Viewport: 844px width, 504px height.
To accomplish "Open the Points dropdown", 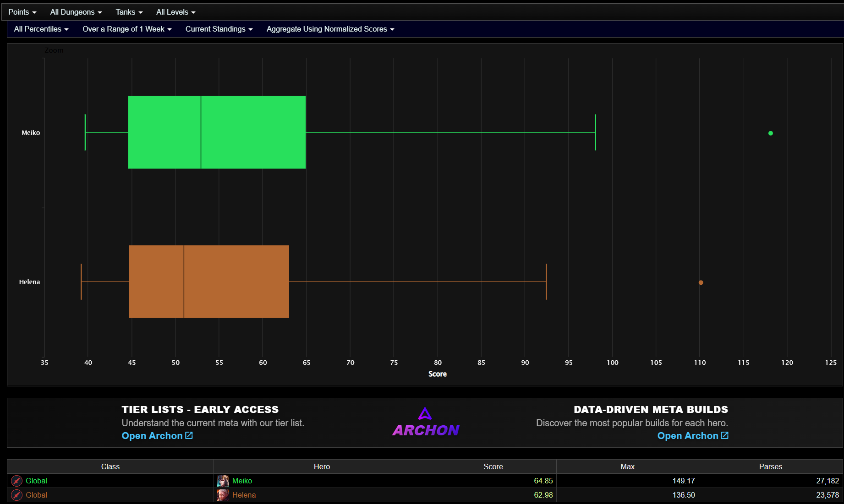I will (22, 12).
